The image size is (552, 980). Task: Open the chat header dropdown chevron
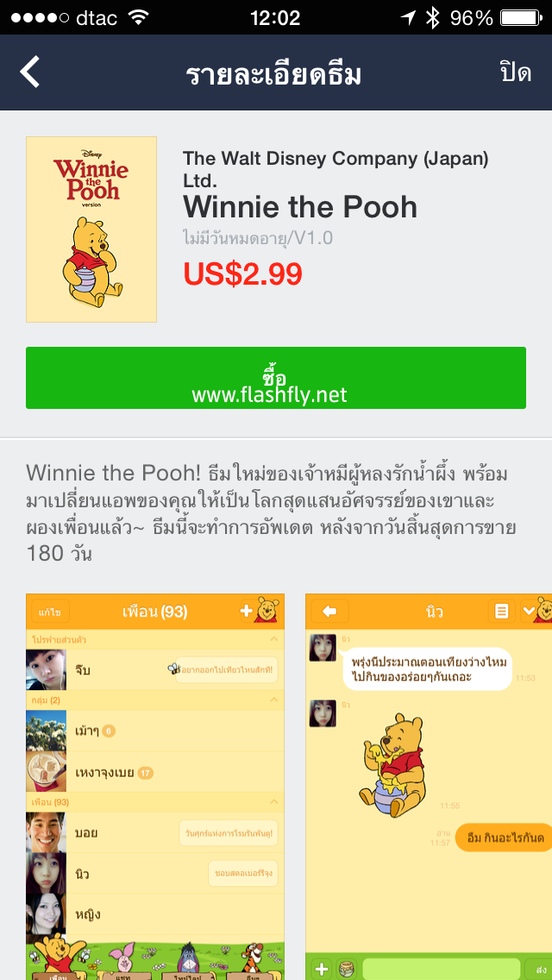530,612
